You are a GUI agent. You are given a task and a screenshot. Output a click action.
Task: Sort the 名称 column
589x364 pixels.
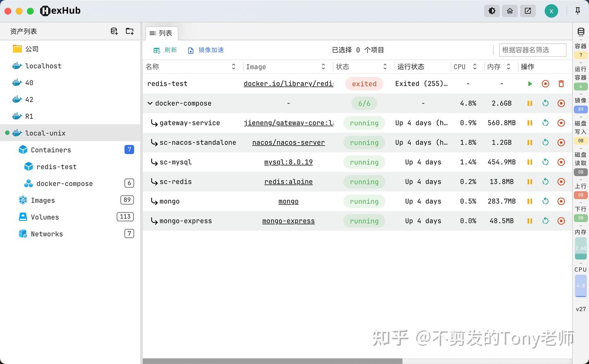click(234, 66)
